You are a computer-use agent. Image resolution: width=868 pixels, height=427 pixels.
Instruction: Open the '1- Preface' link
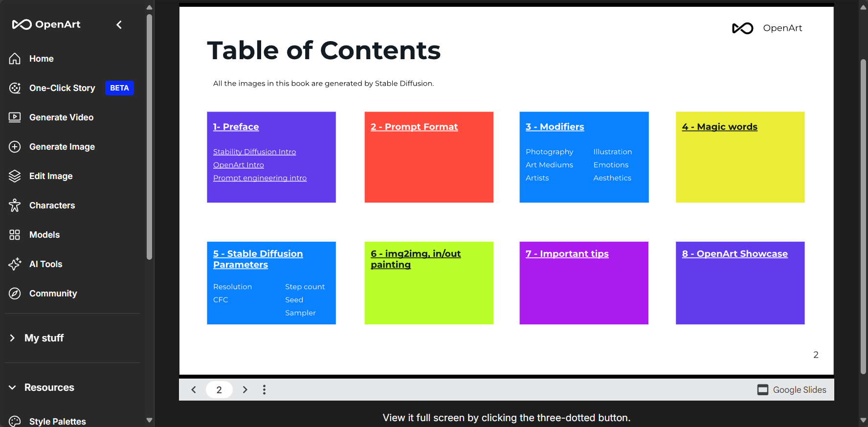[x=236, y=127]
